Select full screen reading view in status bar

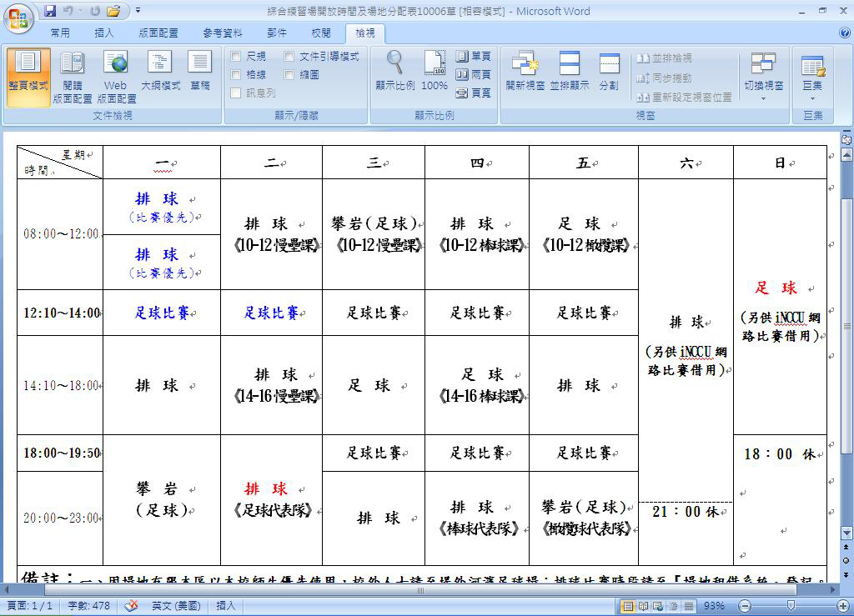tap(643, 606)
